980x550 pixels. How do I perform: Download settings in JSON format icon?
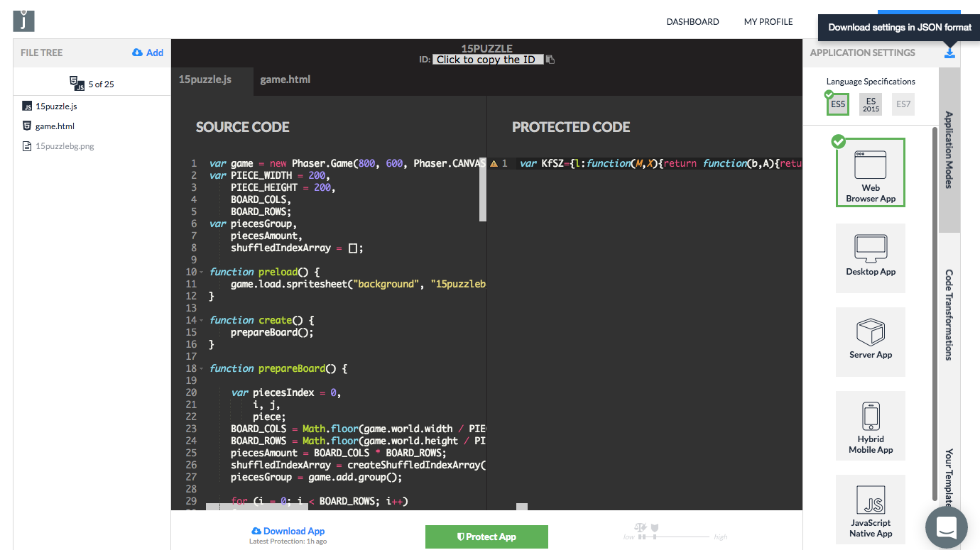[x=949, y=53]
